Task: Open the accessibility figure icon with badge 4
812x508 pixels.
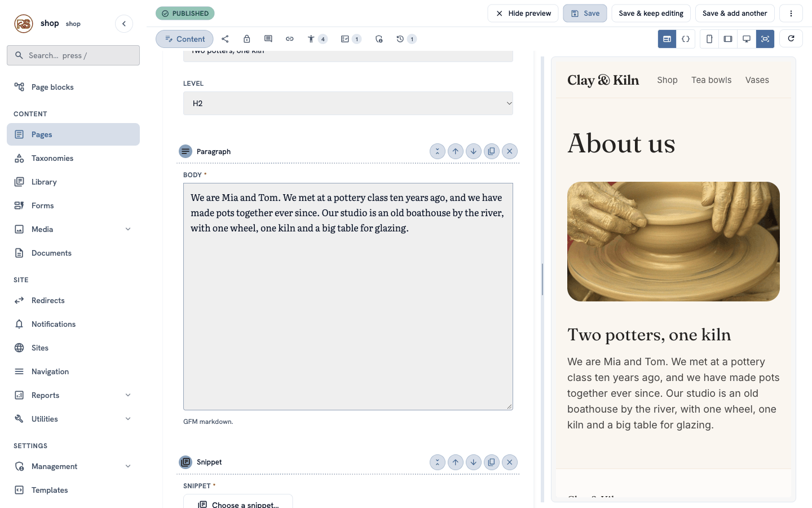Action: (317, 39)
